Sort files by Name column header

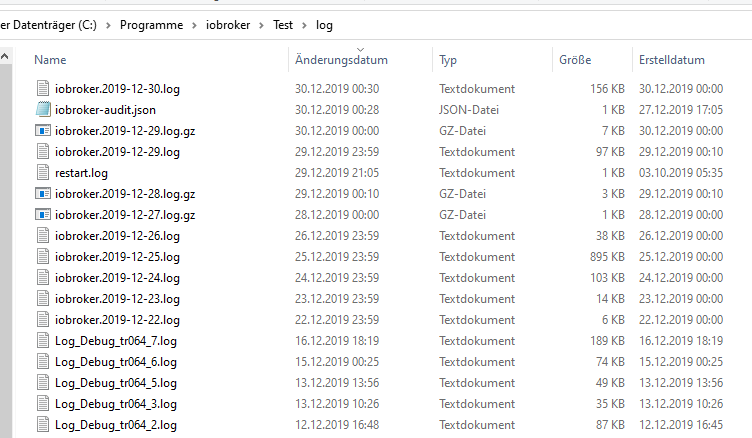[50, 60]
